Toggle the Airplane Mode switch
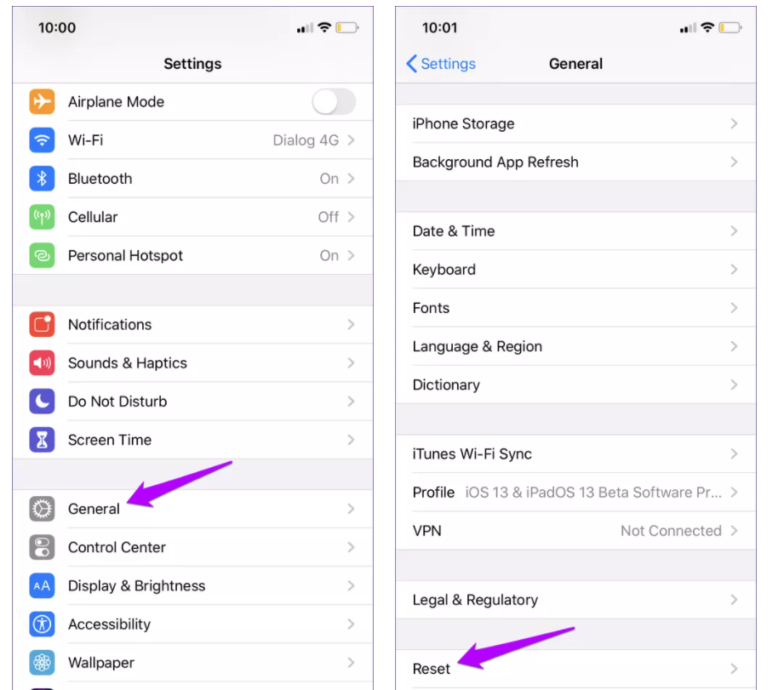 pyautogui.click(x=334, y=101)
